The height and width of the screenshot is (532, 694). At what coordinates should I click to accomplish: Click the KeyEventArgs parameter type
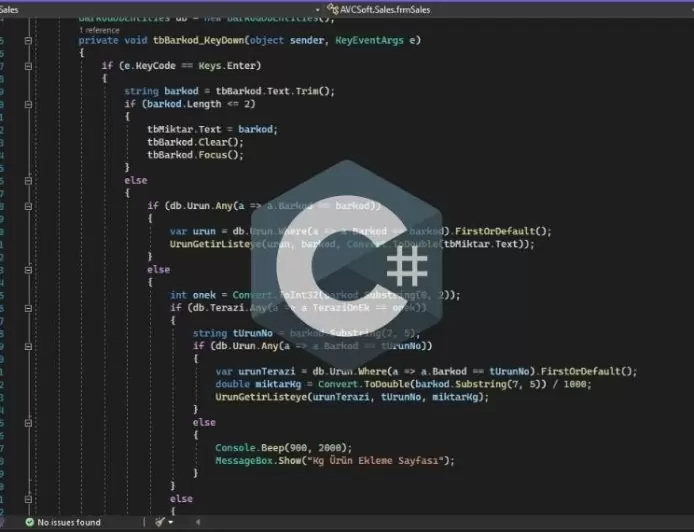pos(369,40)
